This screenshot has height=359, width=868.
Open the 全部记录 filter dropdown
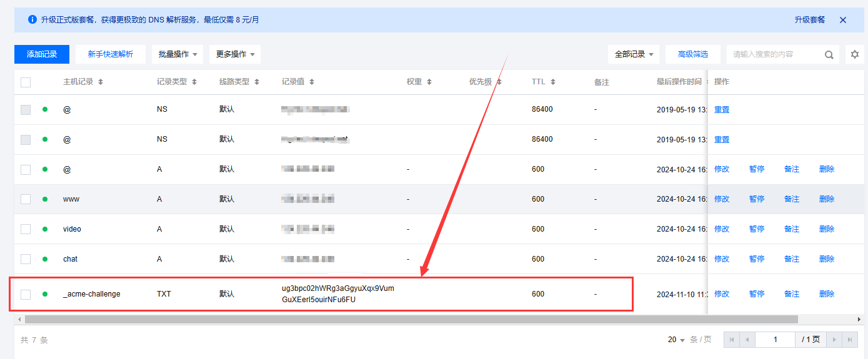634,54
